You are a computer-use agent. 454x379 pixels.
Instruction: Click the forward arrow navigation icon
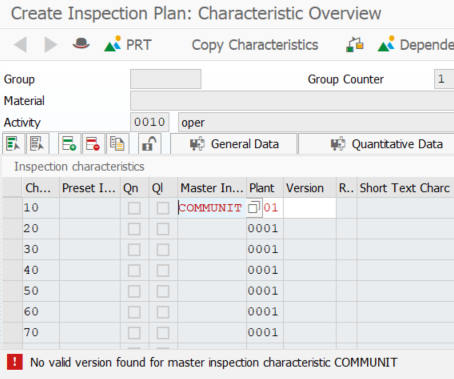[51, 44]
